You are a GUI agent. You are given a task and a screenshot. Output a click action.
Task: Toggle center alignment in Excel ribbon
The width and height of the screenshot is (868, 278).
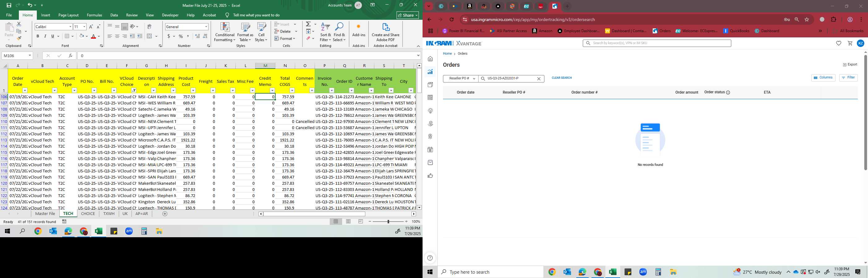(x=117, y=36)
